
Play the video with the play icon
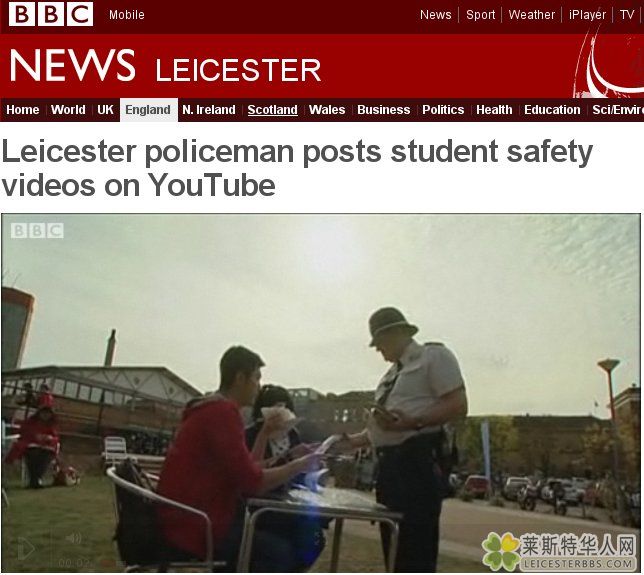25,549
